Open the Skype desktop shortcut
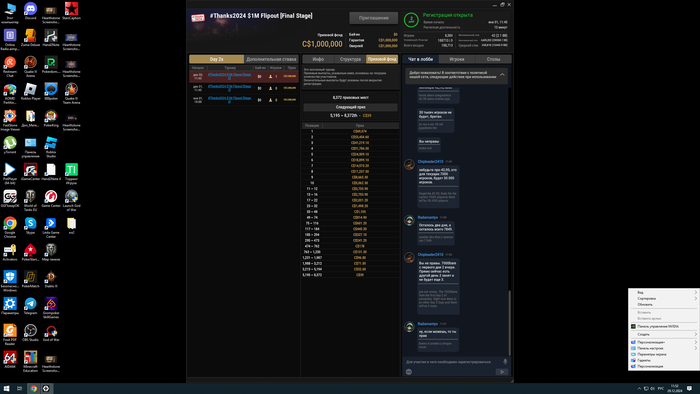Image resolution: width=700 pixels, height=394 pixels. pos(30,226)
